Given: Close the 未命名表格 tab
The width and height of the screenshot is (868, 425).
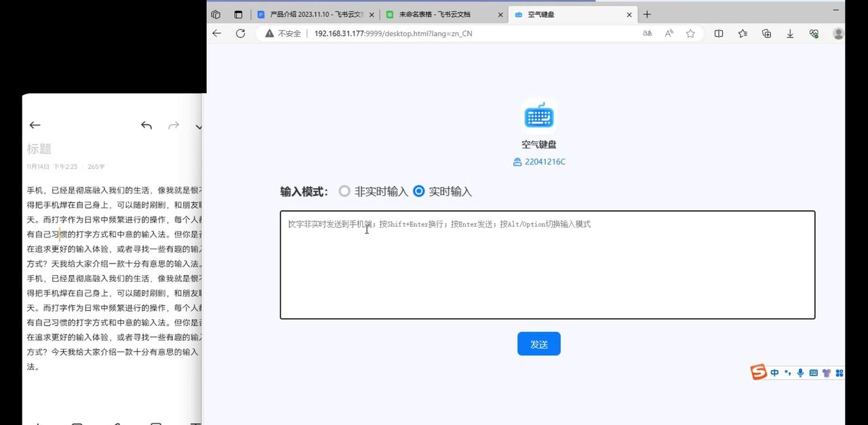Looking at the screenshot, I should [500, 14].
